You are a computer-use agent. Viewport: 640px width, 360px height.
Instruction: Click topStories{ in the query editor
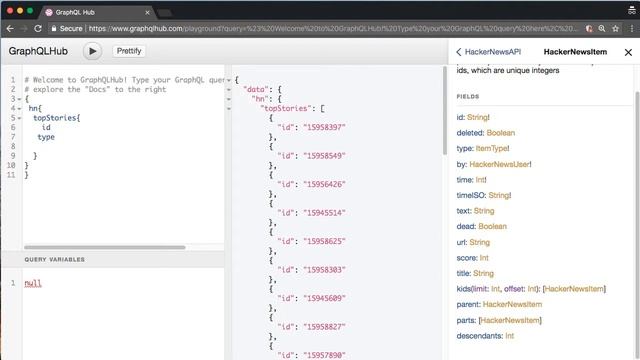[57, 118]
